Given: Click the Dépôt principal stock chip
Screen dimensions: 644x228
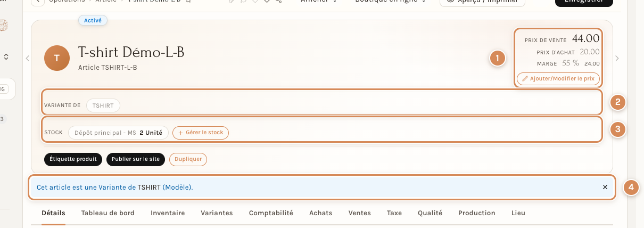Looking at the screenshot, I should click(118, 133).
